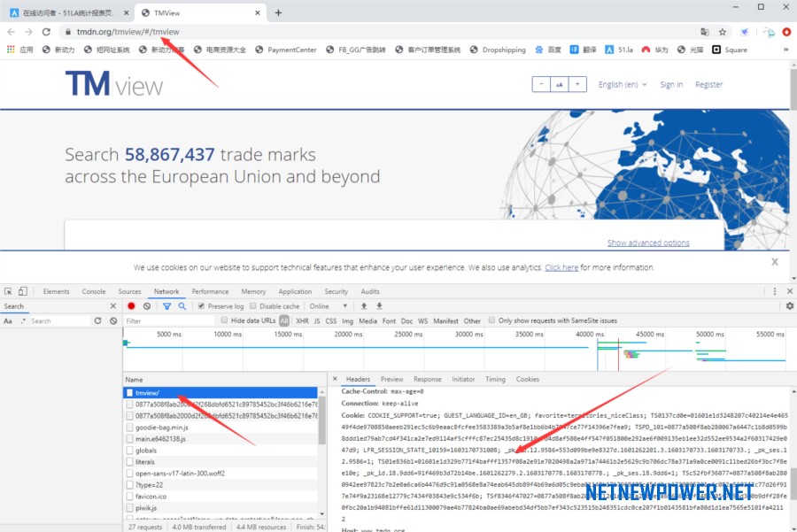Open English (en) language dropdown

point(623,84)
